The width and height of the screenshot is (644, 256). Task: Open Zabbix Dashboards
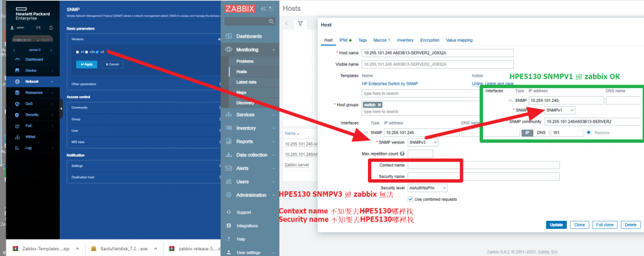249,36
